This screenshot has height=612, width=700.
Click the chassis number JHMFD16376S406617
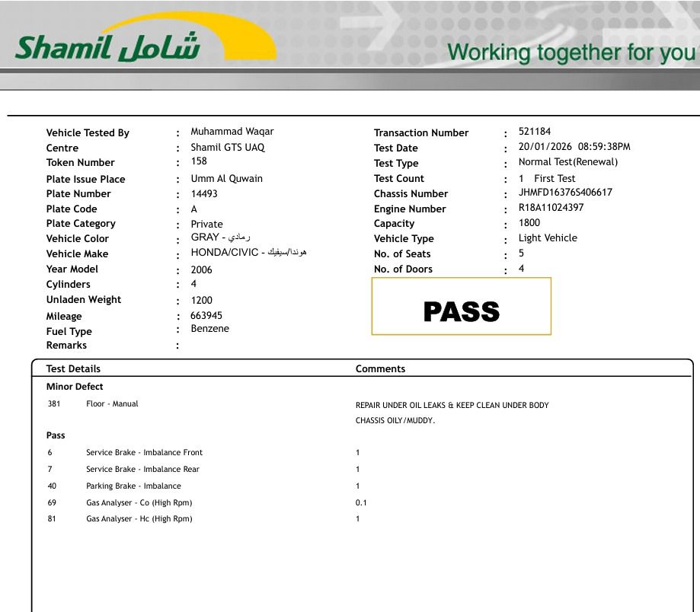point(565,193)
